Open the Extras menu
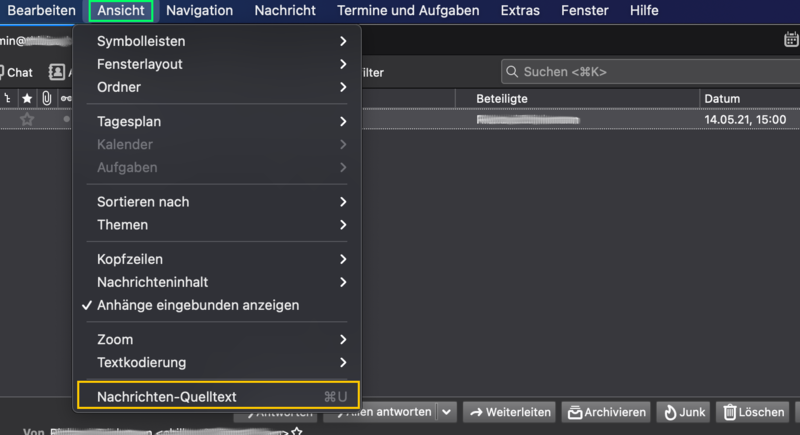This screenshot has width=800, height=435. (x=520, y=11)
